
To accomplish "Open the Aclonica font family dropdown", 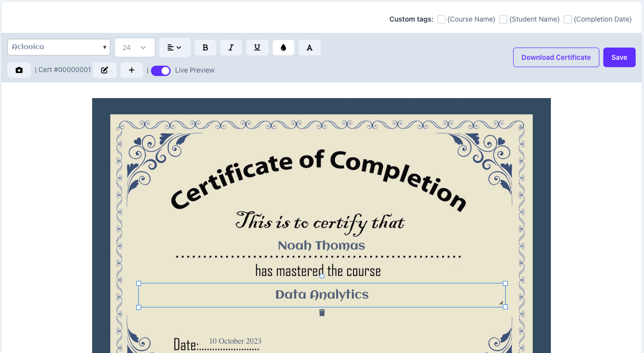I will [x=58, y=47].
